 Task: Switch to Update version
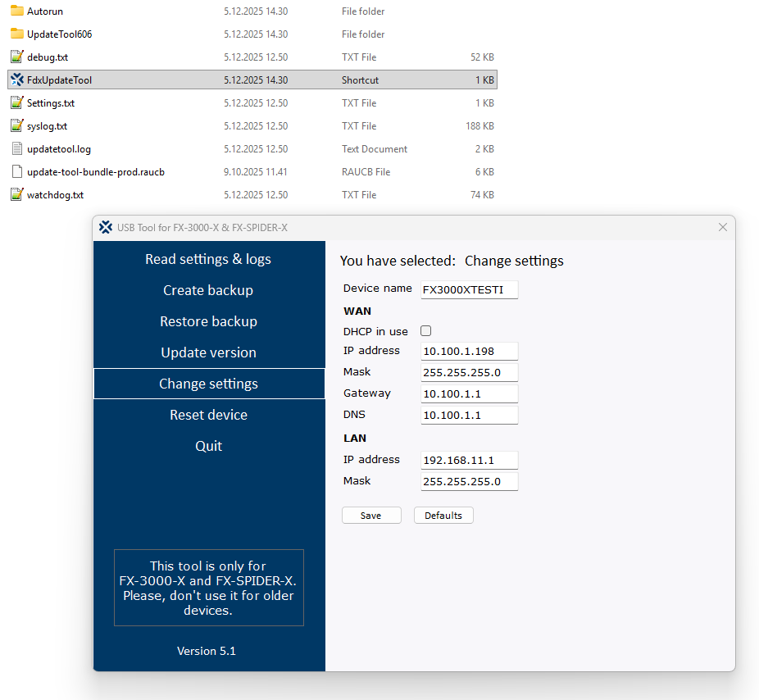[x=207, y=352]
